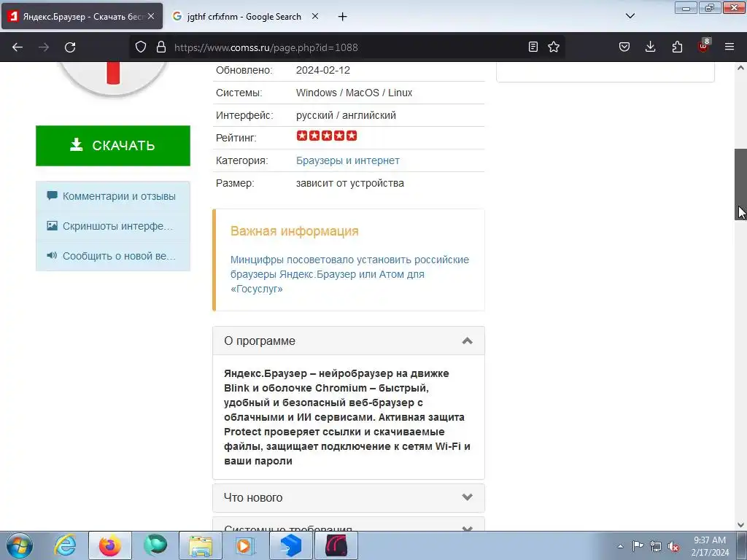The image size is (747, 560).
Task: Click the Важная информация heading
Action: pyautogui.click(x=295, y=231)
